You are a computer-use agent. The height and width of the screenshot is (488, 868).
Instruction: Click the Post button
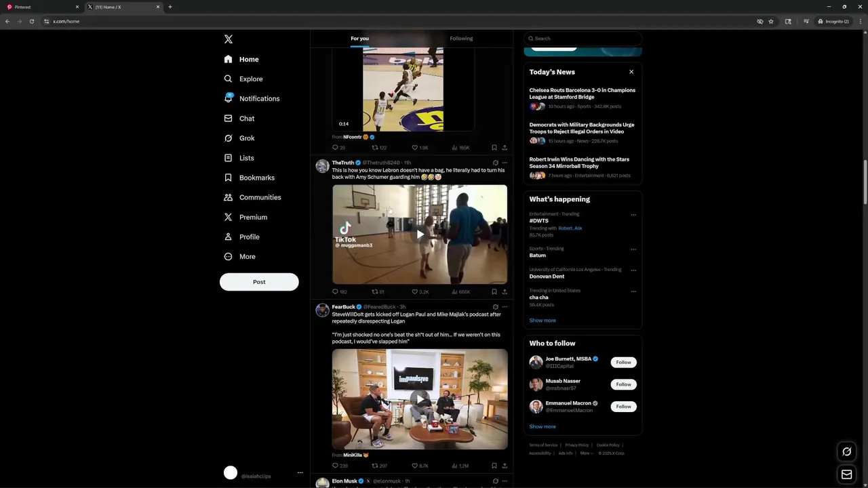[x=259, y=282]
